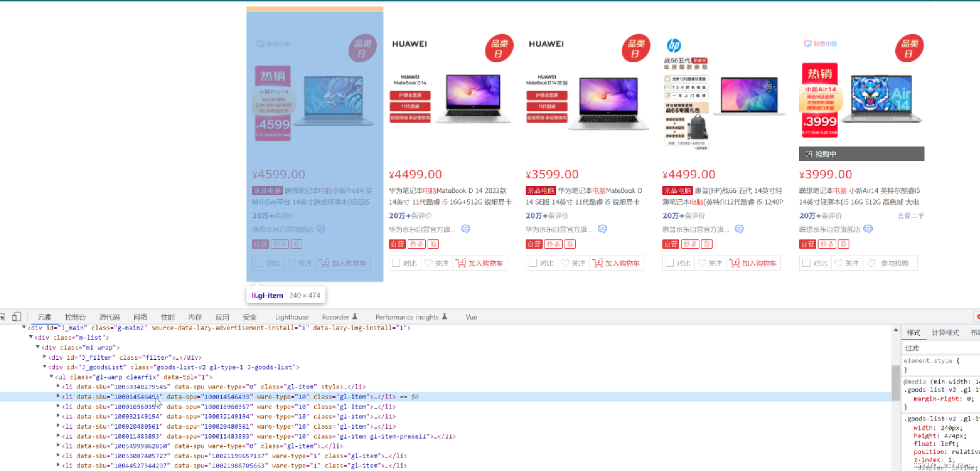Click the 抢购中 bar on the Air14 item
This screenshot has width=980, height=471.
coord(861,154)
